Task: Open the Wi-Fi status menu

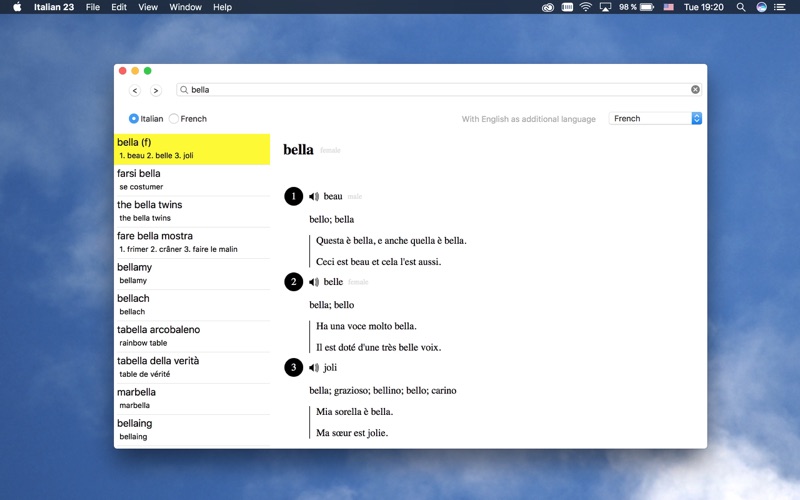Action: click(x=586, y=7)
